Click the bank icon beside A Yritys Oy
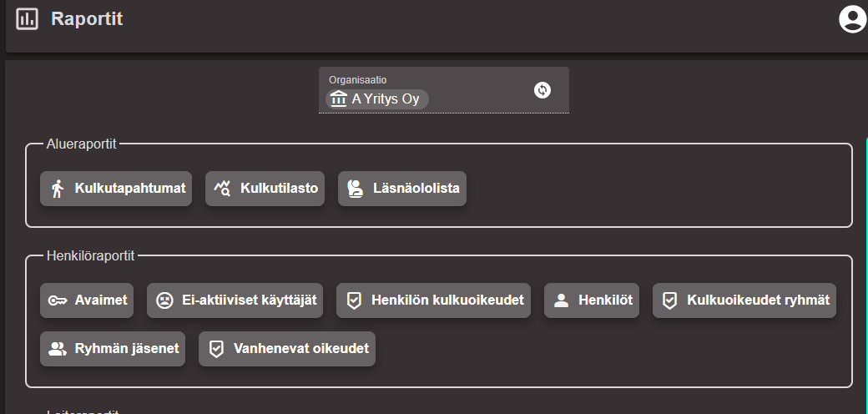The width and height of the screenshot is (868, 414). tap(338, 99)
